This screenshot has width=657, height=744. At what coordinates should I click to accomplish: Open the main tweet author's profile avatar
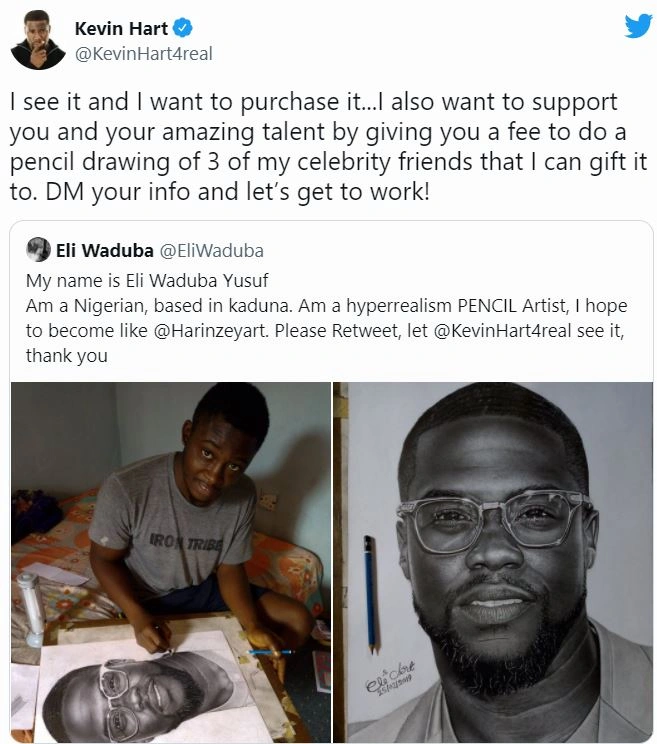click(39, 41)
